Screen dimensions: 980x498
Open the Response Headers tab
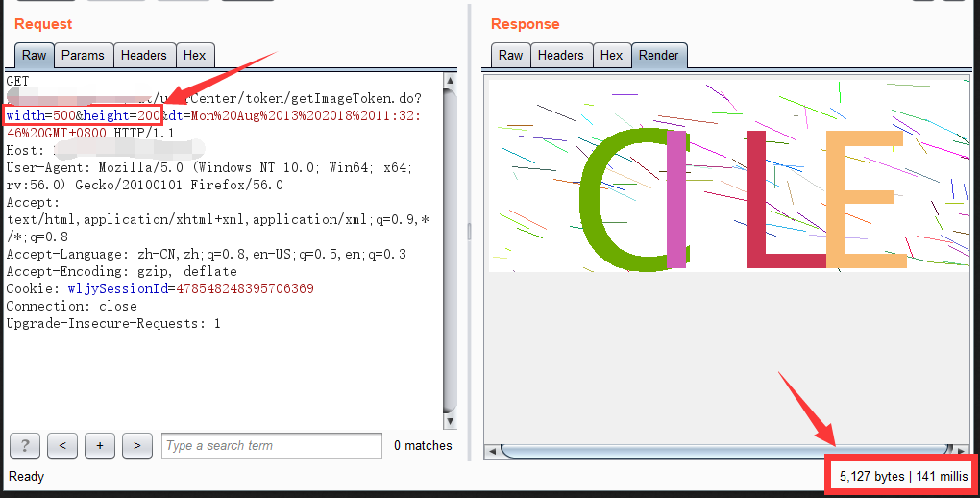pos(560,56)
